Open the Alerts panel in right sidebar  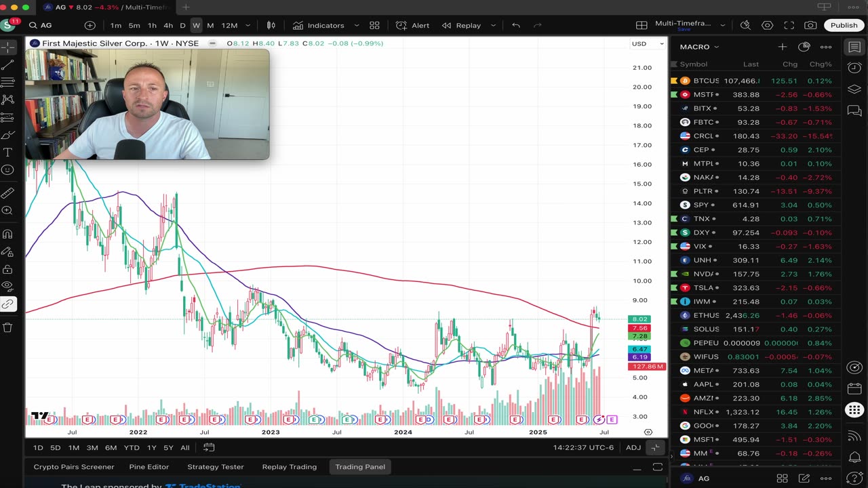tap(854, 68)
